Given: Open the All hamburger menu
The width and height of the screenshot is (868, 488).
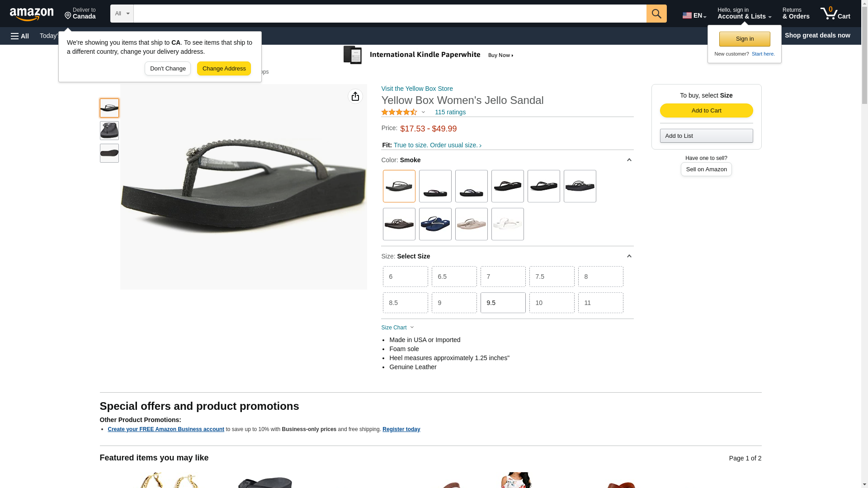Looking at the screenshot, I should (x=20, y=36).
